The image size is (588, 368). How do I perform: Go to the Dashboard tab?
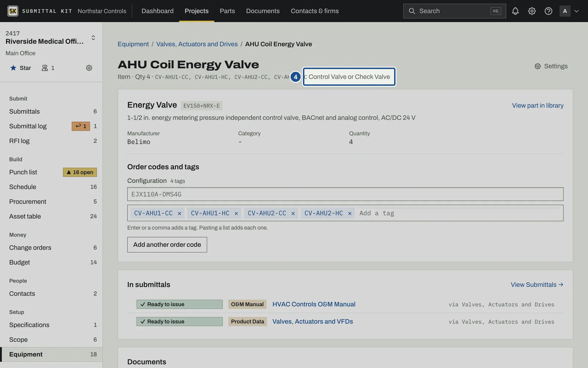click(x=157, y=11)
